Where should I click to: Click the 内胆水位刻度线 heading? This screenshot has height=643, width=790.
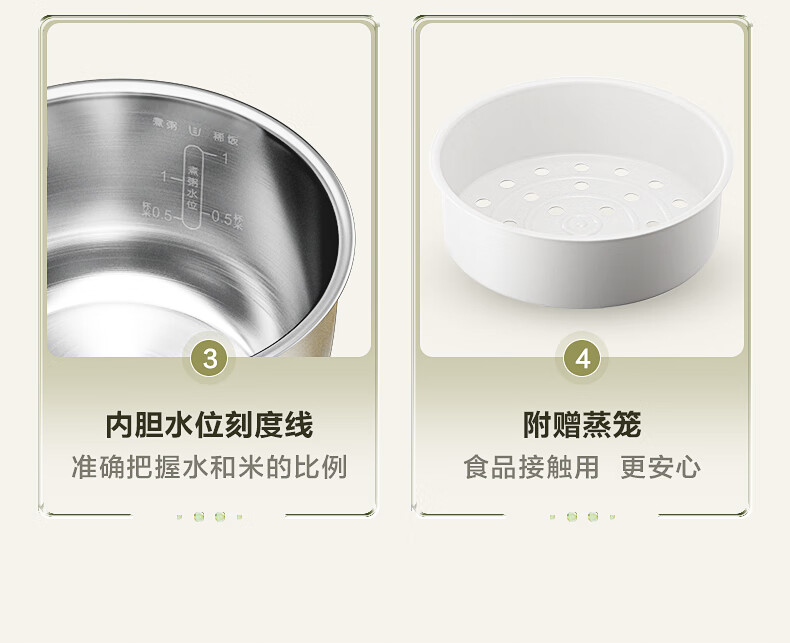pyautogui.click(x=209, y=425)
